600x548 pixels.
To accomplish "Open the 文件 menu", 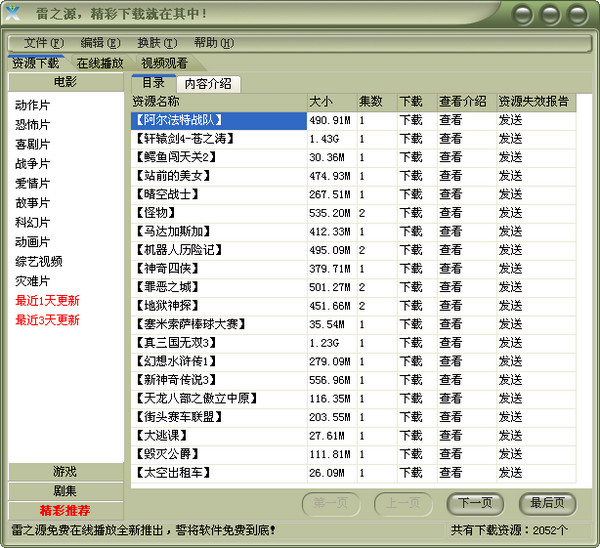I will coord(43,43).
